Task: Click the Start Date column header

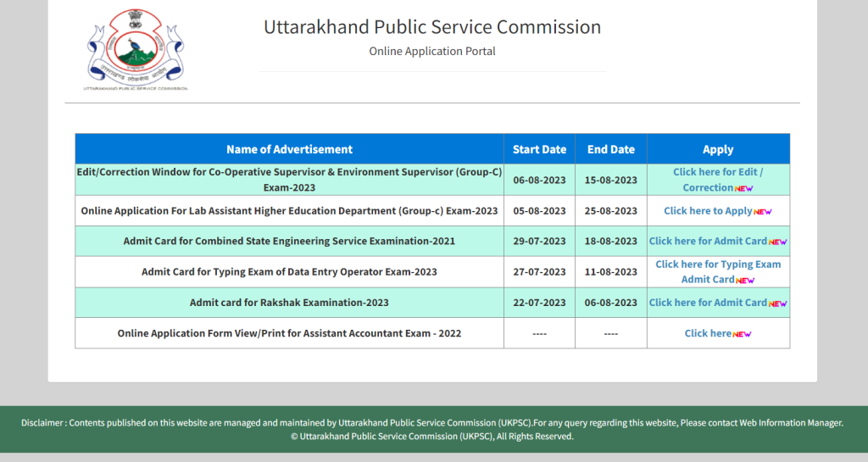Action: (539, 149)
